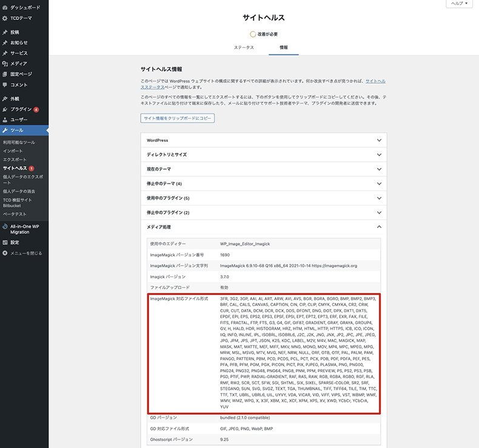This screenshot has height=448, width=479.
Task: Click the Dashboard gauge icon in sidebar
Action: (x=5, y=7)
